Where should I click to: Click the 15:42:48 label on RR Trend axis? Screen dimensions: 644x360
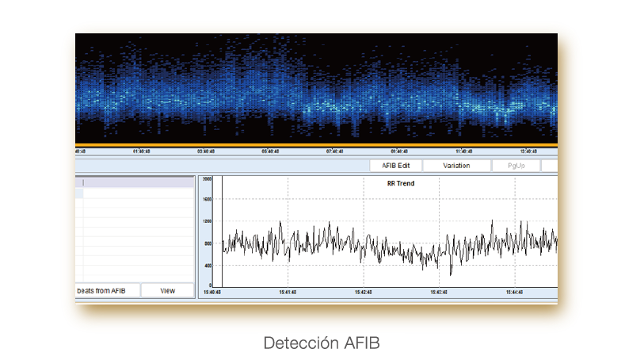363,292
